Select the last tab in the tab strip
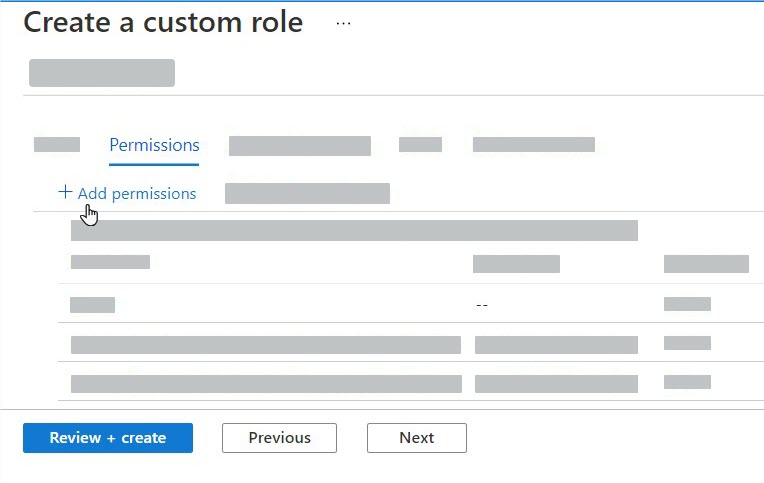 pos(533,145)
